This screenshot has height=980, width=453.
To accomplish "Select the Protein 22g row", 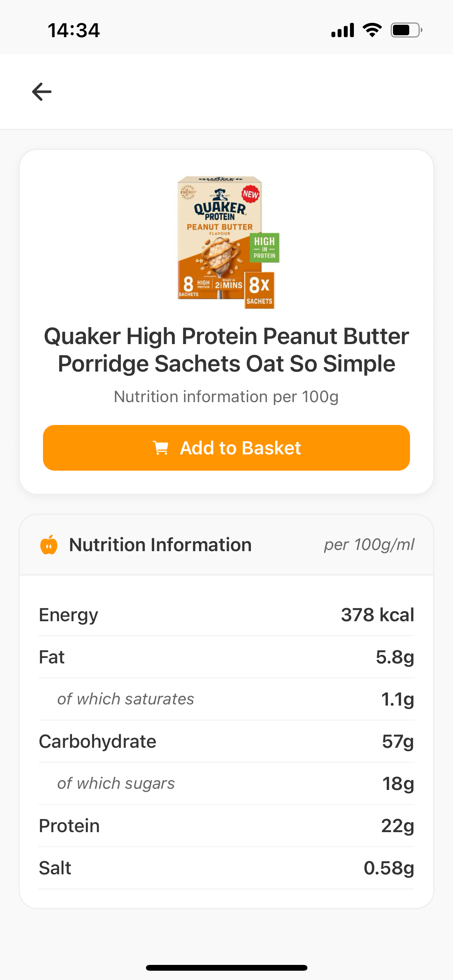I will (226, 826).
